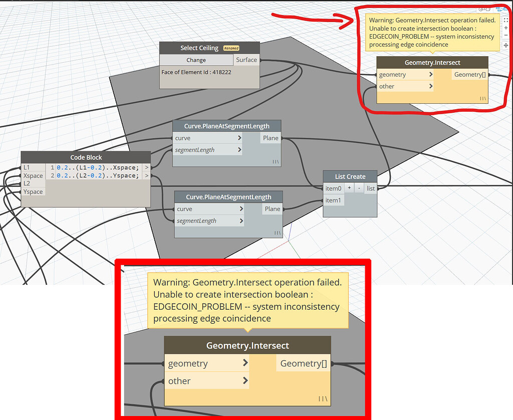
Task: Click the blue graph view switch icon
Action: [x=501, y=9]
